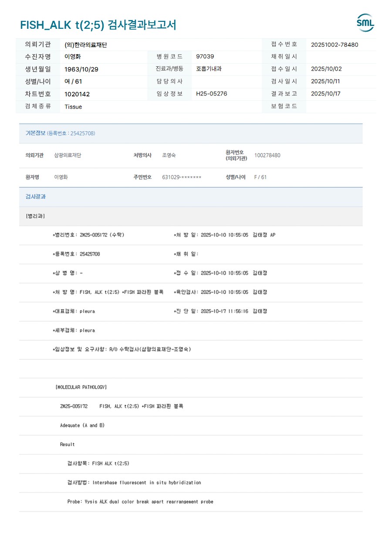Click the 환자번호 value 100278480
This screenshot has height=554, width=392.
pos(267,155)
